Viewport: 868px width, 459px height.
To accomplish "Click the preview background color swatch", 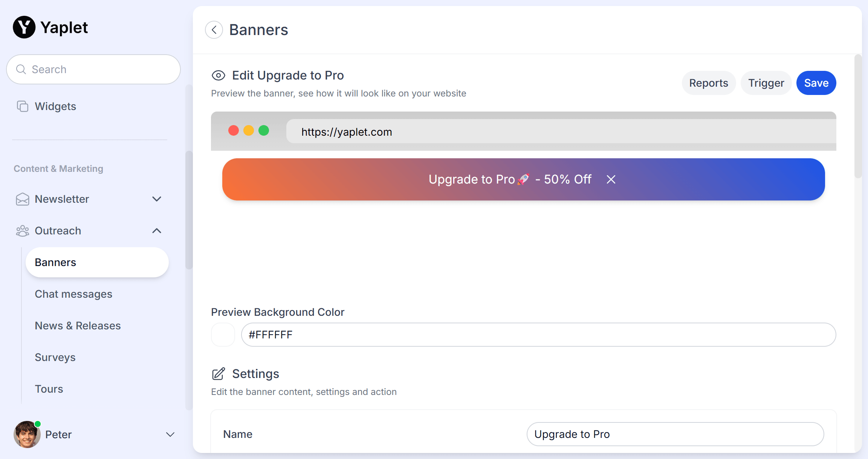I will point(223,335).
